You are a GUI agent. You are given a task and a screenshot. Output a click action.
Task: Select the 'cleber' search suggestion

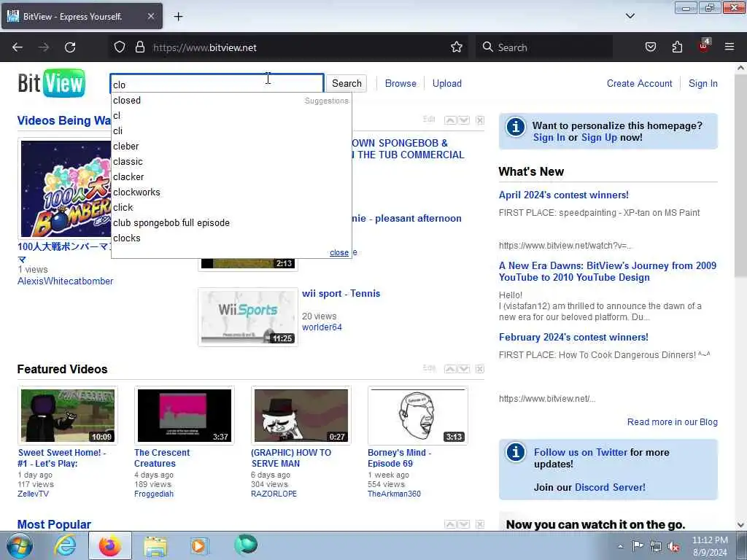coord(231,146)
